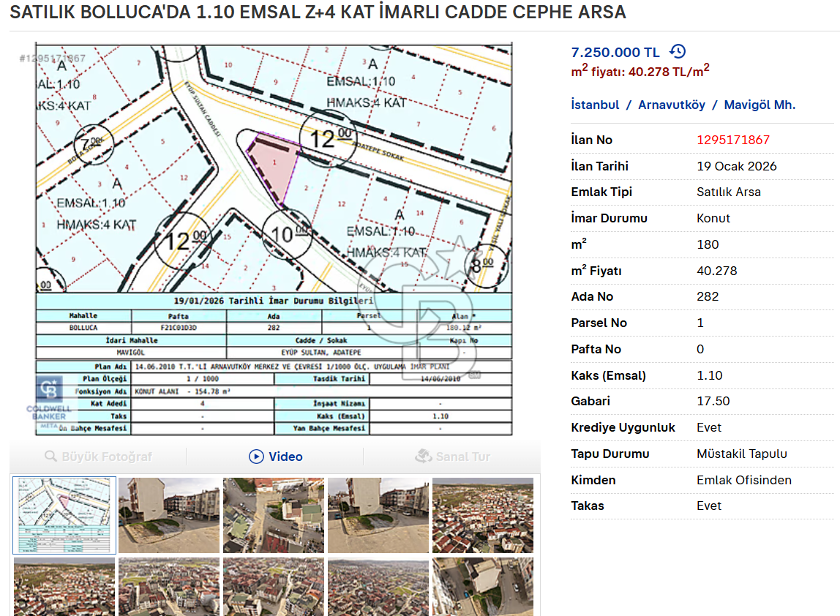Click the main zoning plan image

[274, 239]
